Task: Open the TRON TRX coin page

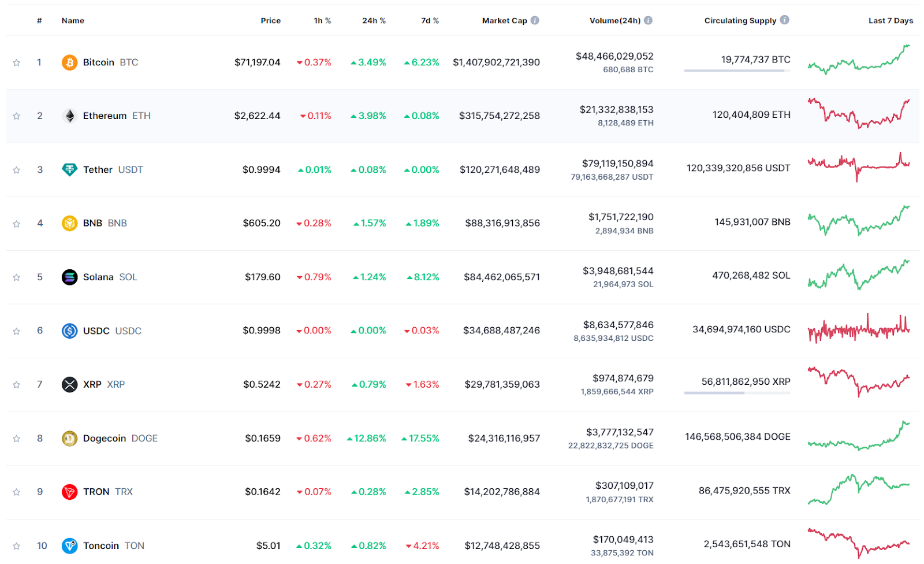Action: pos(107,492)
